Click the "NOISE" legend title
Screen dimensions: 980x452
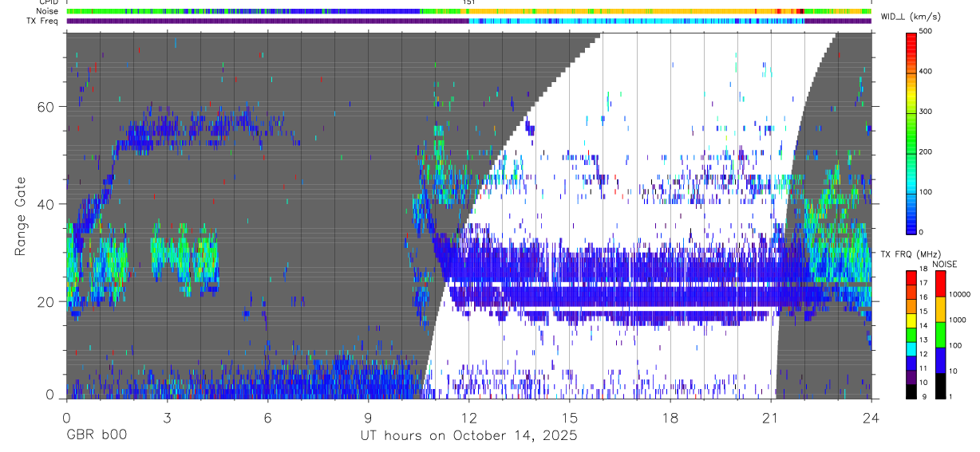click(x=945, y=264)
